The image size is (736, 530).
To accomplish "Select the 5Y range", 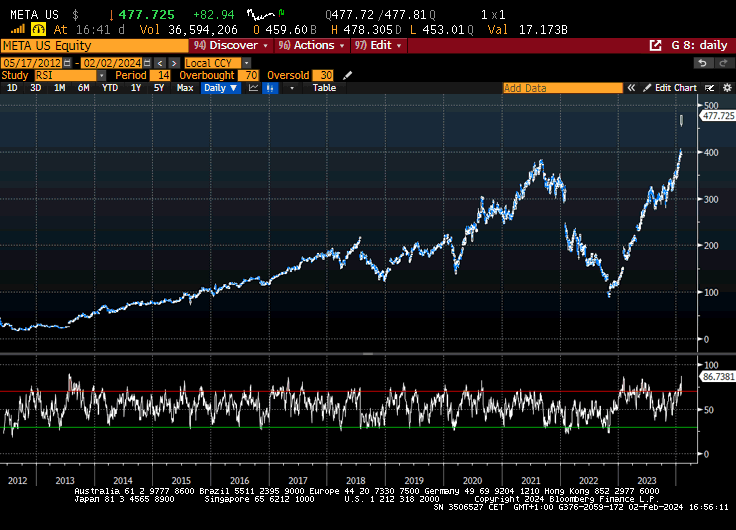I will point(159,88).
